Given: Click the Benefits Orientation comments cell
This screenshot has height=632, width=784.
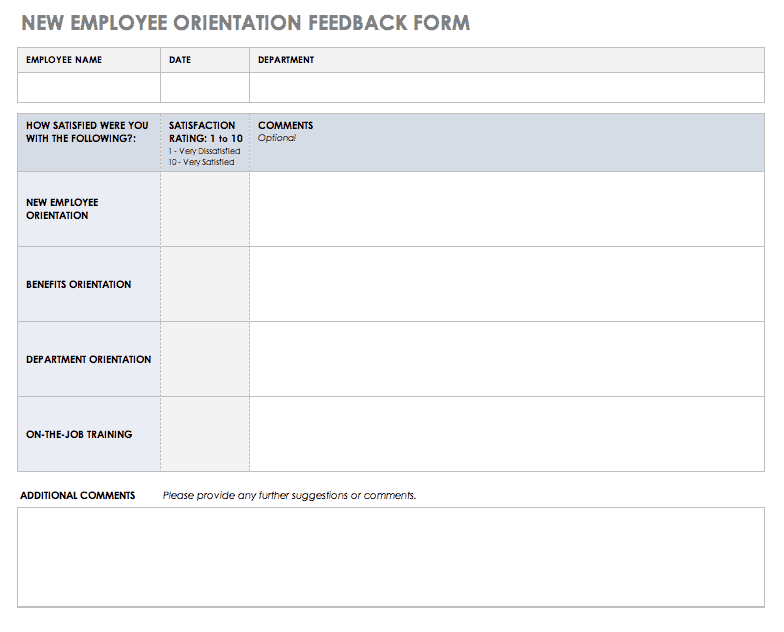Looking at the screenshot, I should [x=506, y=284].
